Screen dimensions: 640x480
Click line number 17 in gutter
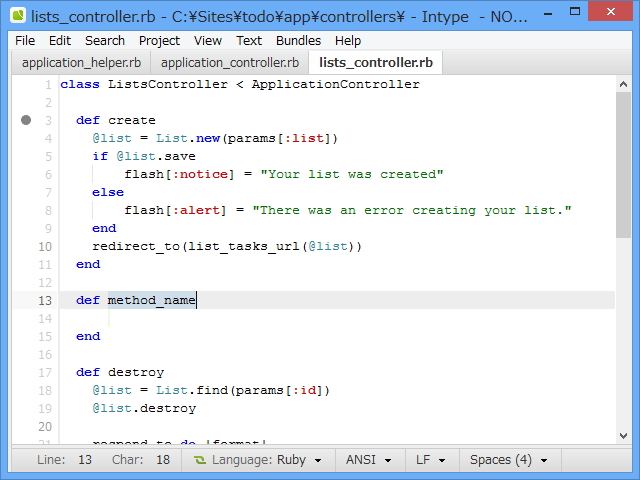click(x=45, y=373)
